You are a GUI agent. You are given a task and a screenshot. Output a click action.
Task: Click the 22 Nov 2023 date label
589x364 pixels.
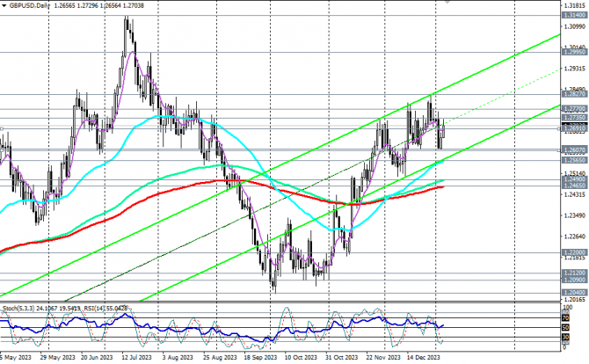(383, 357)
